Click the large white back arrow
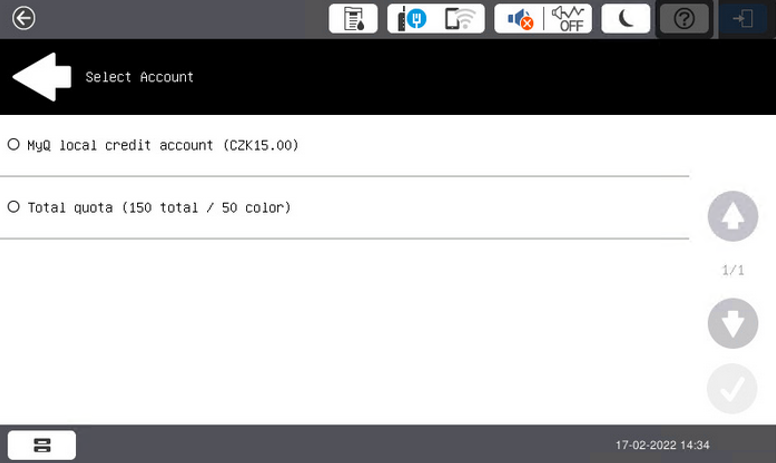The image size is (776, 463). click(41, 77)
